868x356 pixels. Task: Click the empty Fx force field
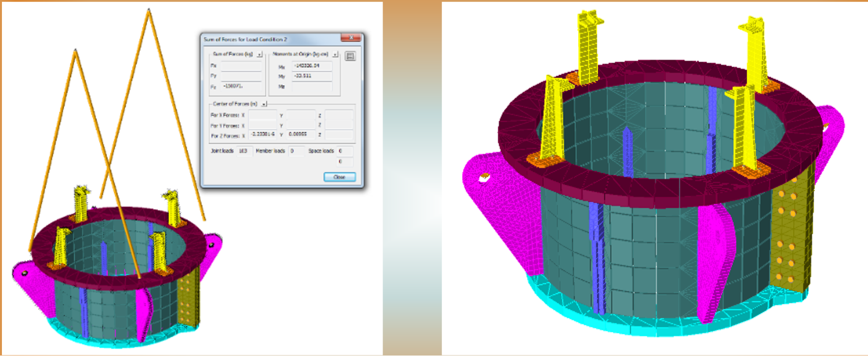point(241,66)
